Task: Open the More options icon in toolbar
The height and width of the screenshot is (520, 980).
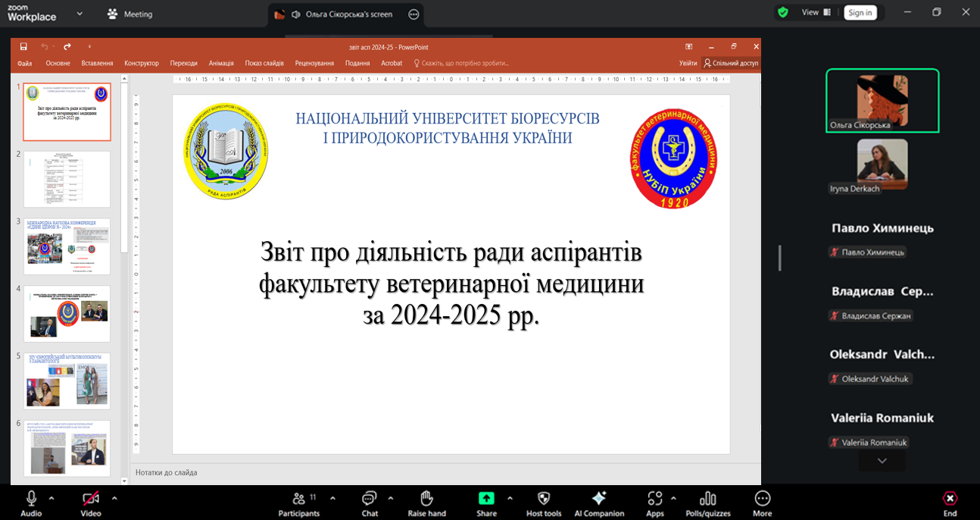Action: pos(763,498)
